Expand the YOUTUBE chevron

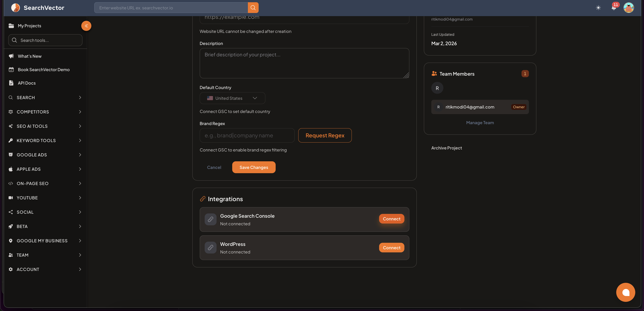coord(80,198)
